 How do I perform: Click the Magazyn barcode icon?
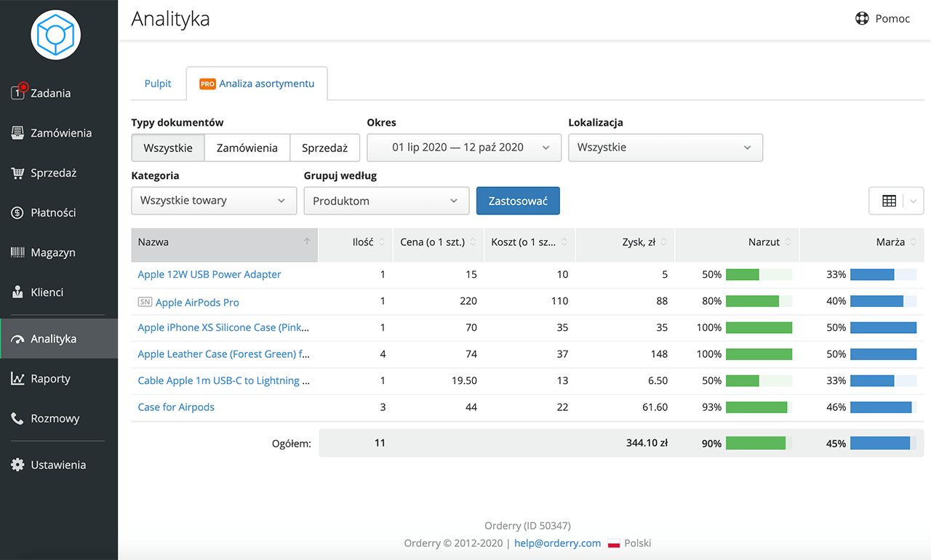click(18, 252)
